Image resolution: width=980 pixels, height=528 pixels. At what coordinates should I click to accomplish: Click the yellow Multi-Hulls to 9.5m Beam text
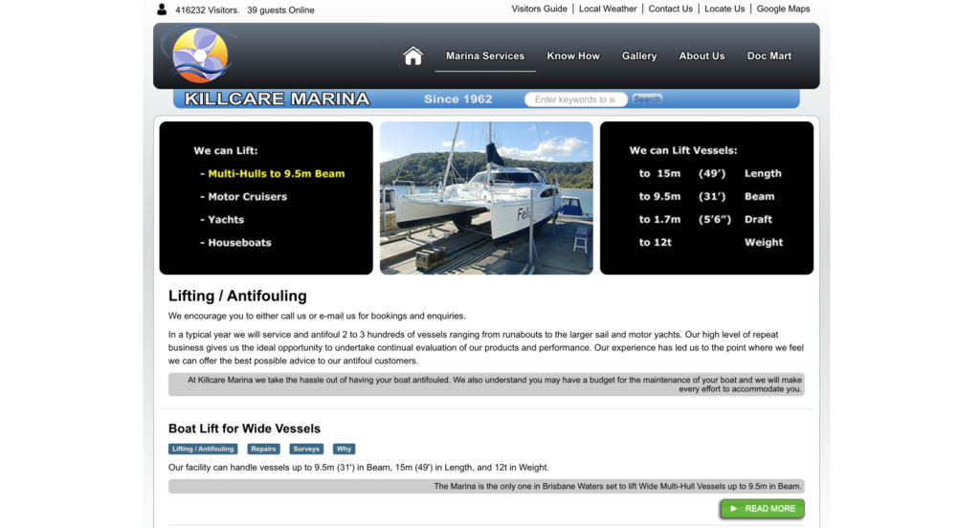click(277, 174)
